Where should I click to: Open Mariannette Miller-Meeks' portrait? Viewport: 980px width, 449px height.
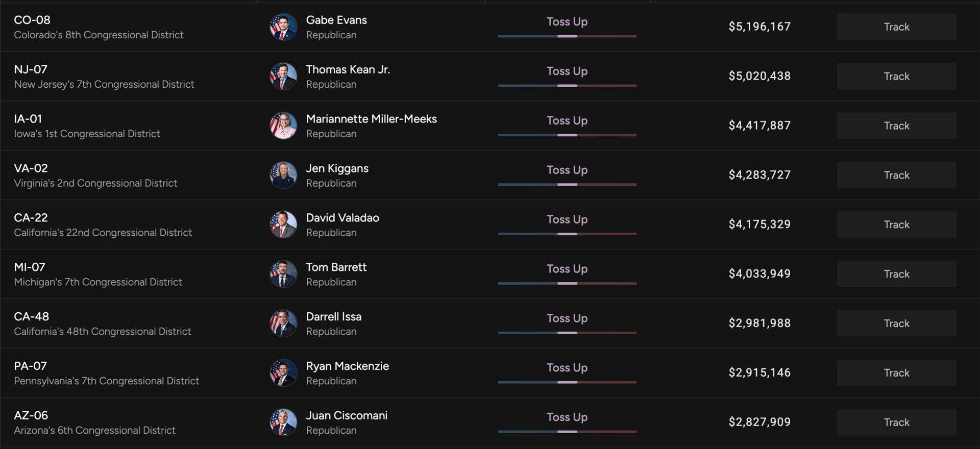point(283,126)
